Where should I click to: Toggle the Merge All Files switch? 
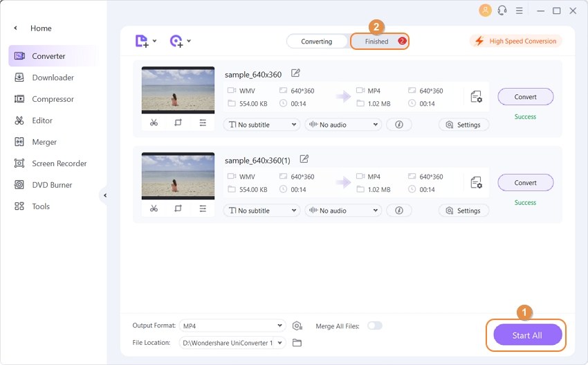(374, 326)
